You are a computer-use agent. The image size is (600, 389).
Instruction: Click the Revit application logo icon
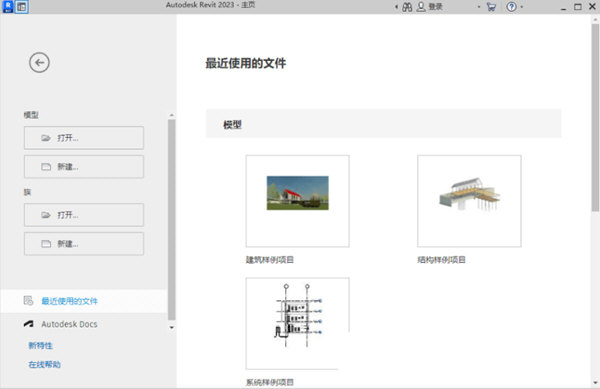coord(8,7)
